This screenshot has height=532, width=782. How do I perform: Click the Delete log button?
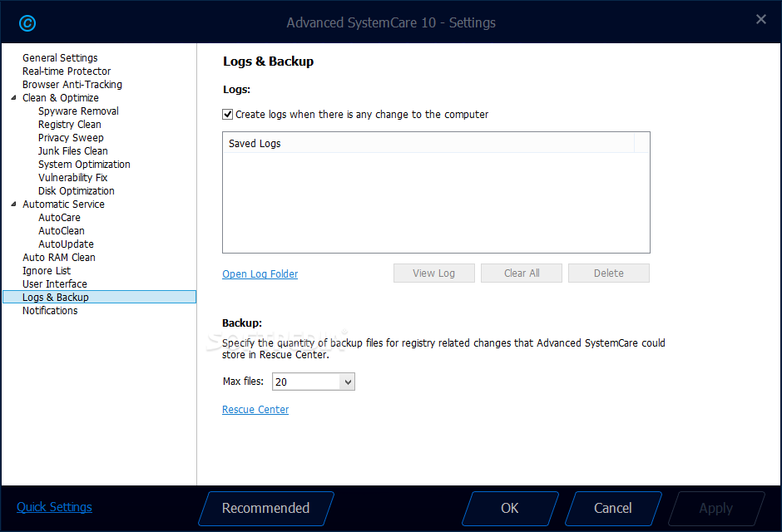(x=608, y=273)
